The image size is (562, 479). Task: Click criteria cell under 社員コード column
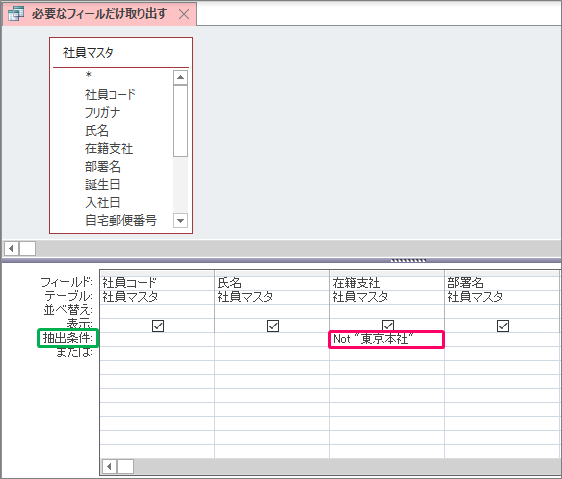tap(157, 339)
